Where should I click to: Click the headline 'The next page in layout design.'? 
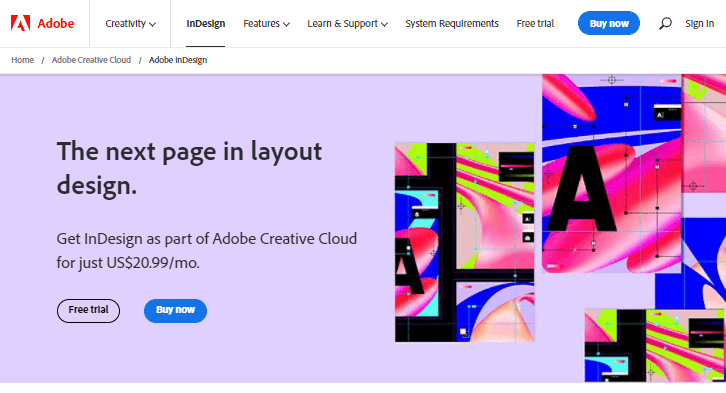(x=189, y=168)
